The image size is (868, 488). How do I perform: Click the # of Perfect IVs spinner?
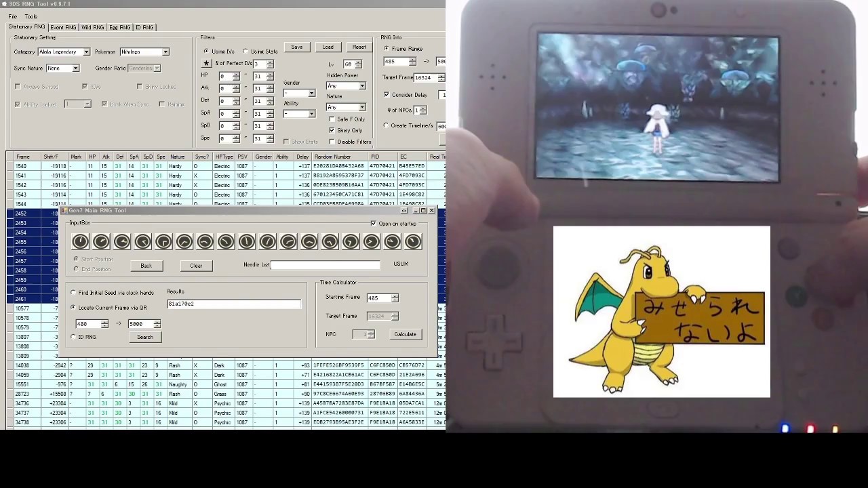click(x=263, y=64)
